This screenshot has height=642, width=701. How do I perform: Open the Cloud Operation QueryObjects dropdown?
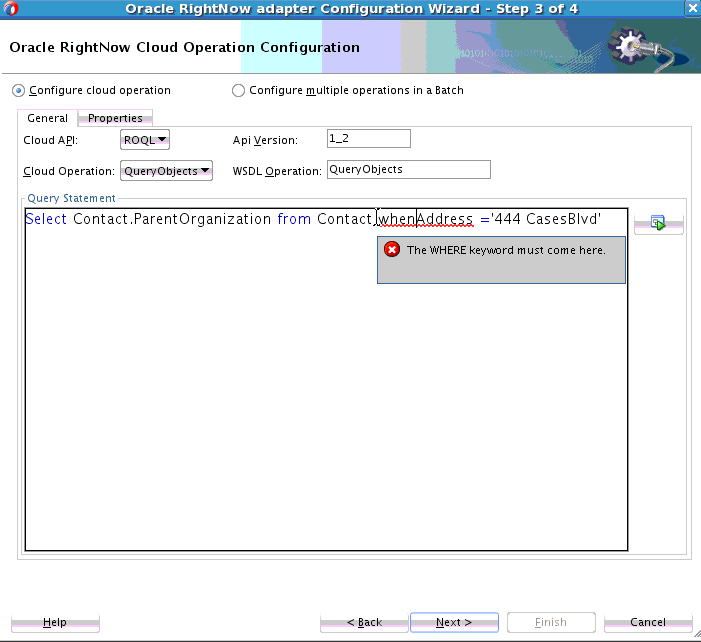[166, 171]
